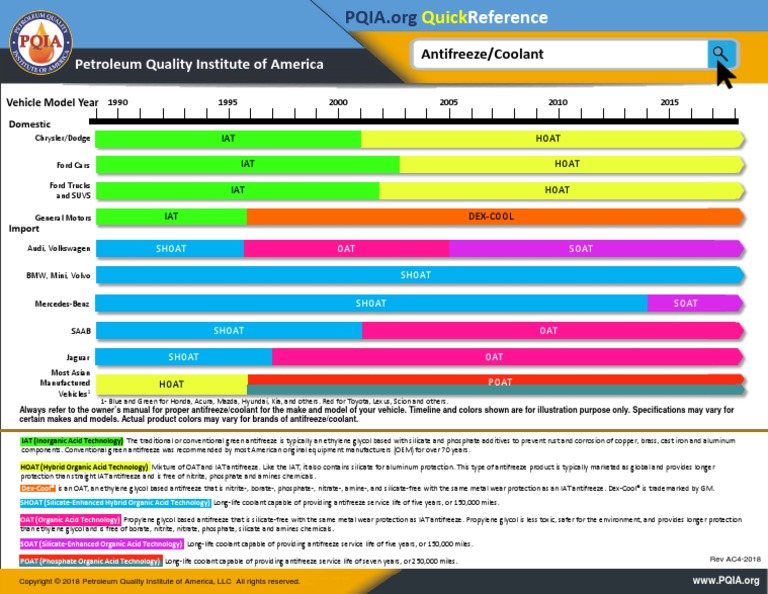768x594 pixels.
Task: Click the green IAT bar for Chrysler/Dodge
Action: point(228,139)
